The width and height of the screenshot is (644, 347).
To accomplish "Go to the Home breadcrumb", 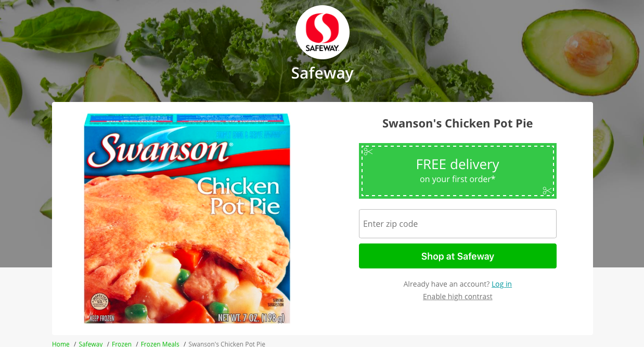I will pos(61,344).
